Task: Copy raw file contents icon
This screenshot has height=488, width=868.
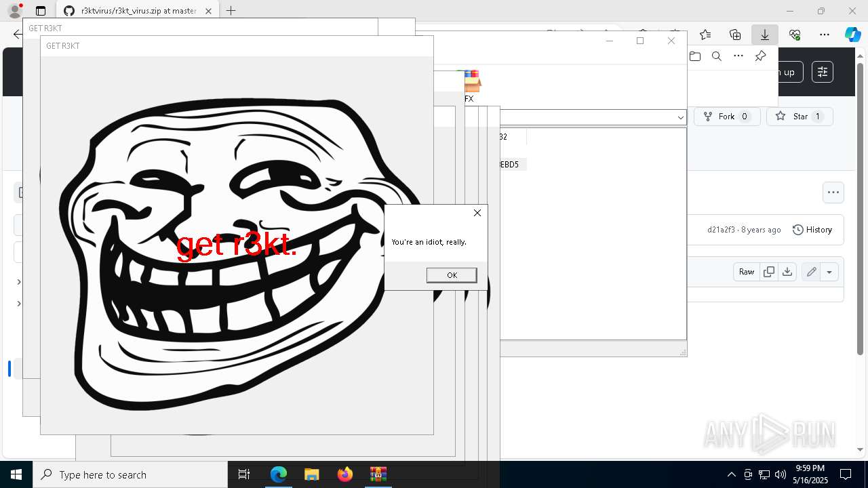Action: coord(769,272)
